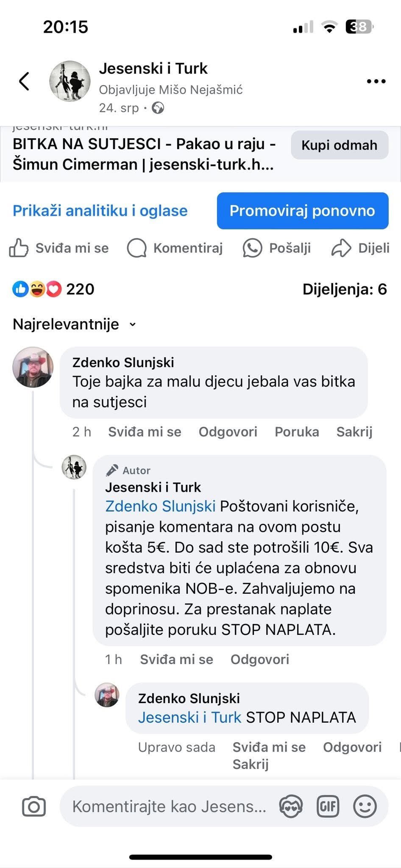Tap the back arrow icon
Viewport: 401px width, 868px height.
click(25, 81)
